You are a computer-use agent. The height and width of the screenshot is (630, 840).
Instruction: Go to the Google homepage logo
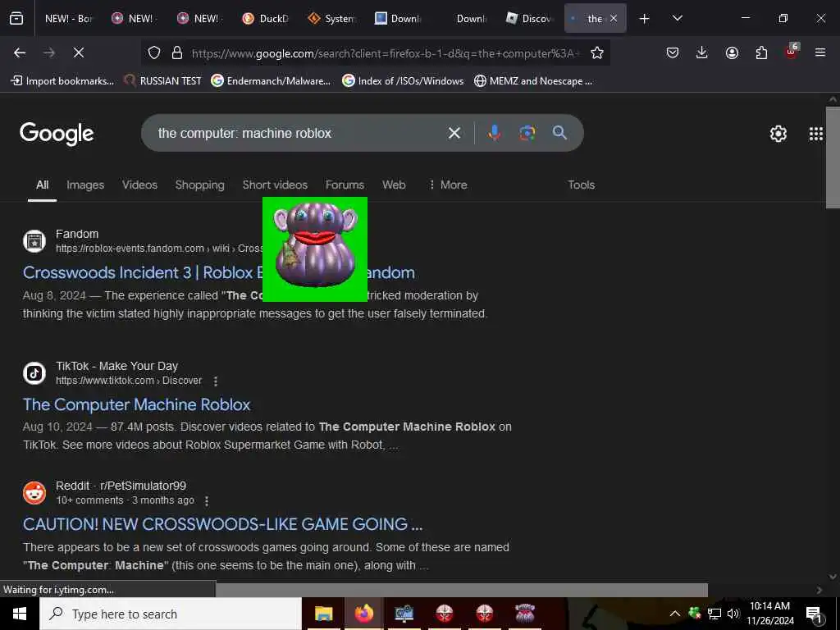tap(57, 134)
